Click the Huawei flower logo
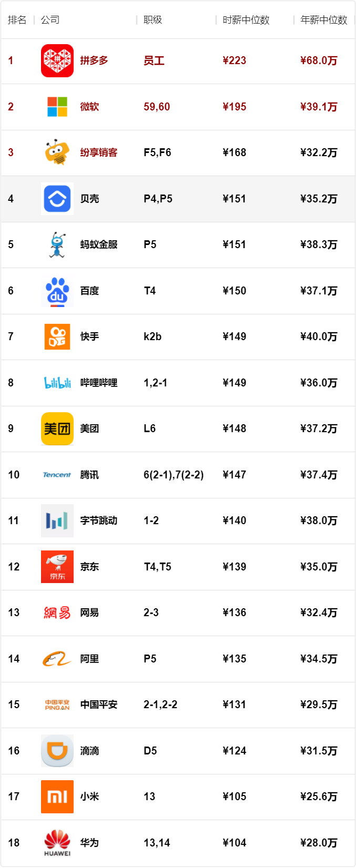The image size is (356, 868). tap(57, 842)
